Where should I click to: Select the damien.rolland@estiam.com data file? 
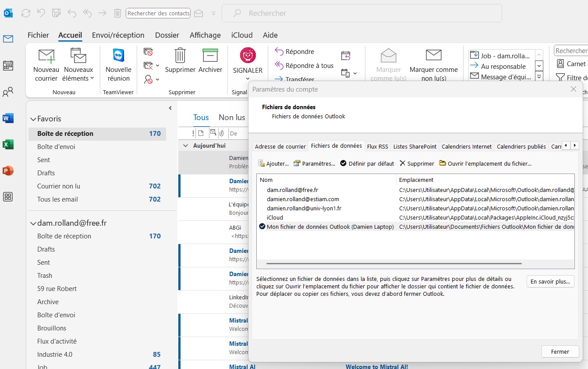click(415, 199)
